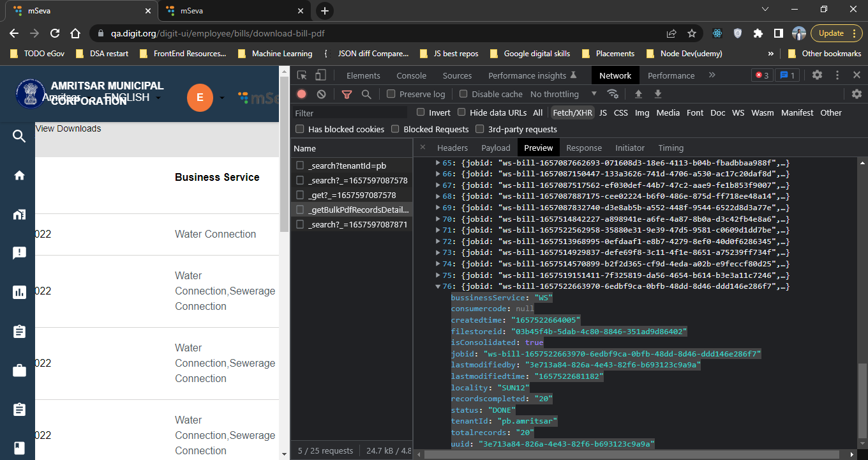Collapse the expanded item 76 entry
This screenshot has width=868, height=460.
coord(438,287)
